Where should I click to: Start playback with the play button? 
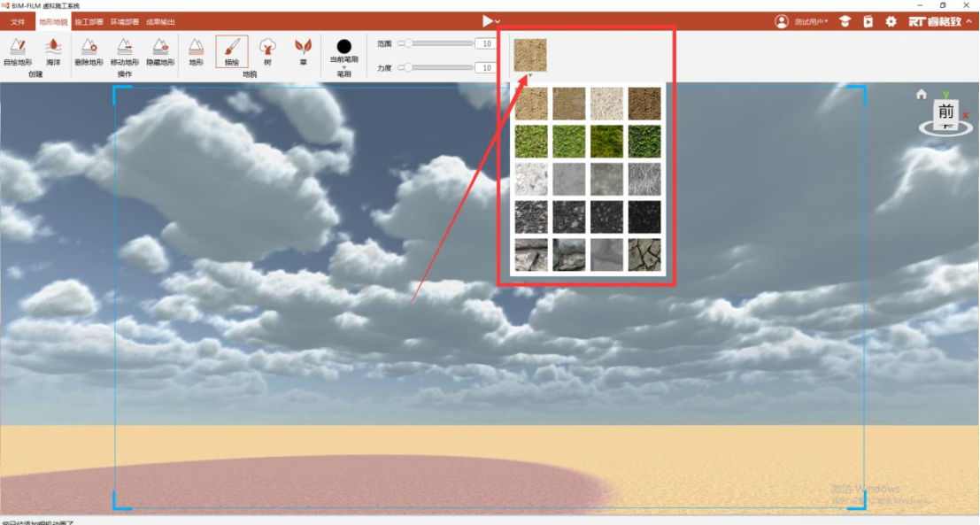pos(488,21)
